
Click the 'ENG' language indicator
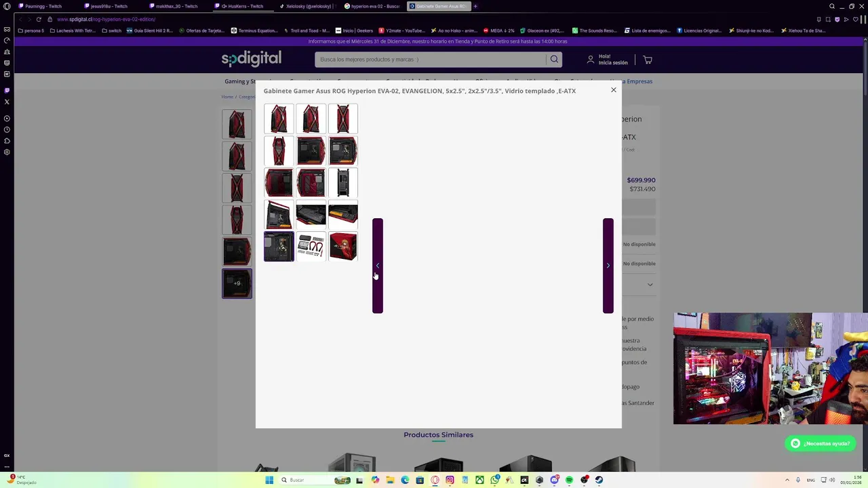[812, 480]
